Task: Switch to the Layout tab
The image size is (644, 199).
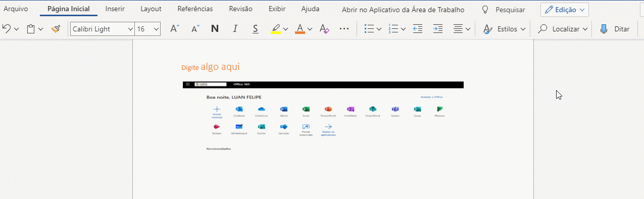Action: (151, 9)
